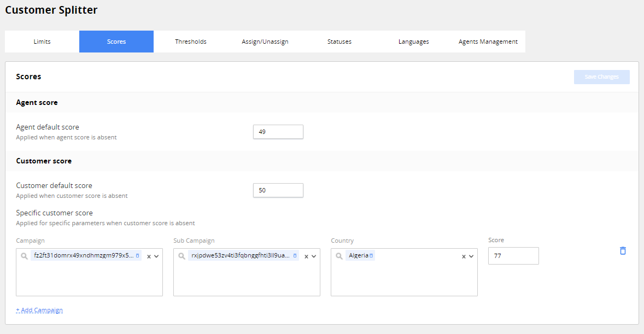This screenshot has height=334, width=644.
Task: Remove the Algeria tag from Country
Action: pyautogui.click(x=371, y=256)
